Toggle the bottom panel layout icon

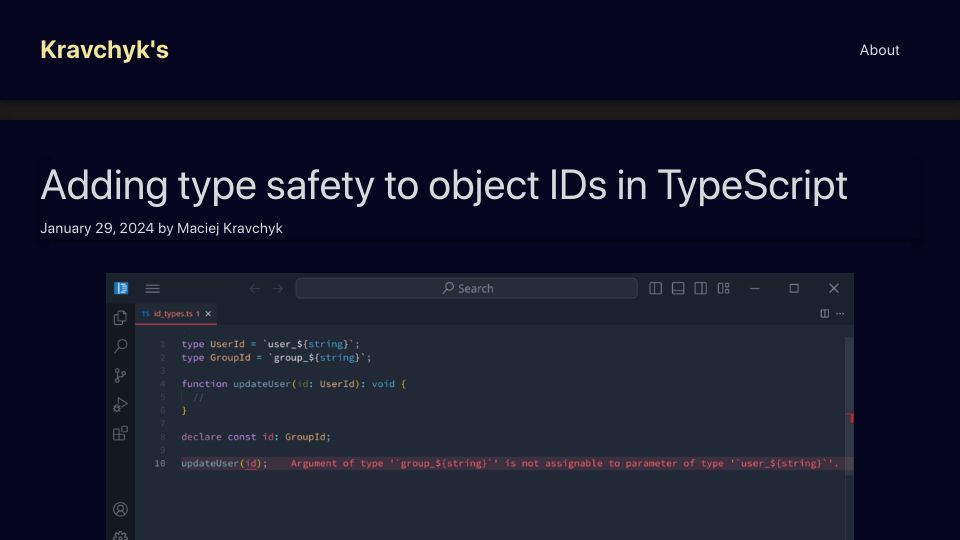click(x=678, y=288)
